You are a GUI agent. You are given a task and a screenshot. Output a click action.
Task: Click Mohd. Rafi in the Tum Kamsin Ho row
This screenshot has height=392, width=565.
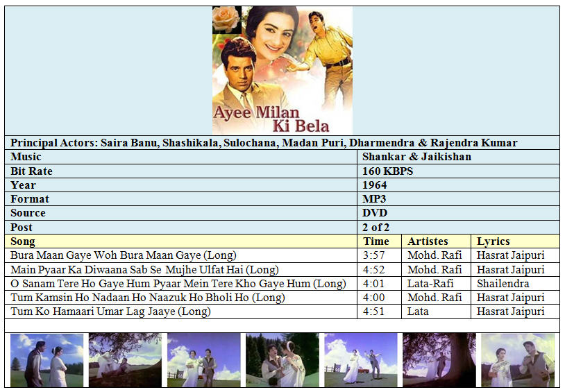(x=435, y=297)
